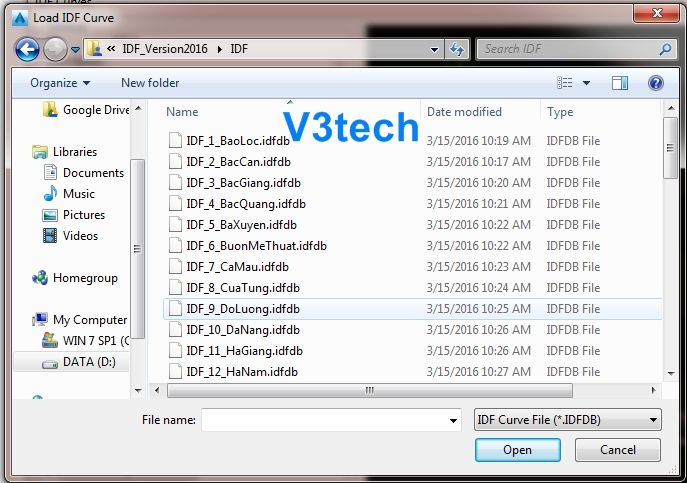Click the Open button
Image resolution: width=687 pixels, height=483 pixels.
(x=517, y=450)
